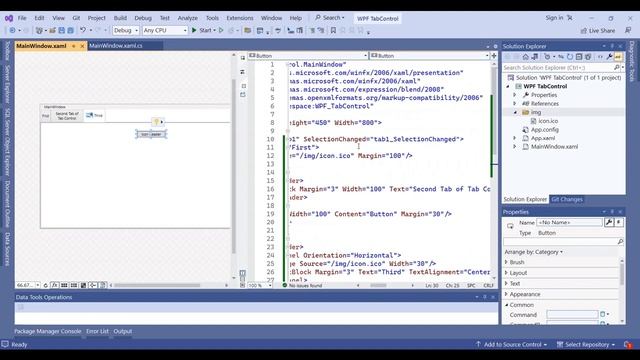Viewport: 640px width, 360px height.
Task: Click Switch Views icon in Solution Explorer
Action: (535, 57)
